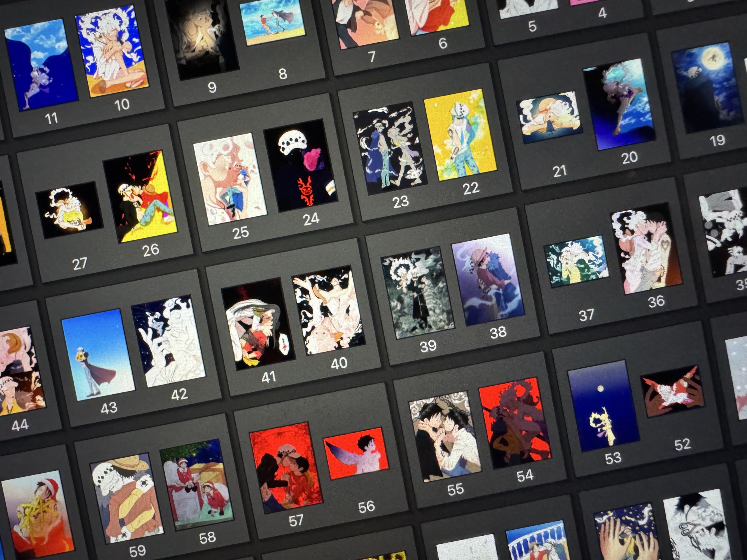This screenshot has height=560, width=747.
Task: Select thumbnail 25 with pale pink artwork
Action: [229, 179]
